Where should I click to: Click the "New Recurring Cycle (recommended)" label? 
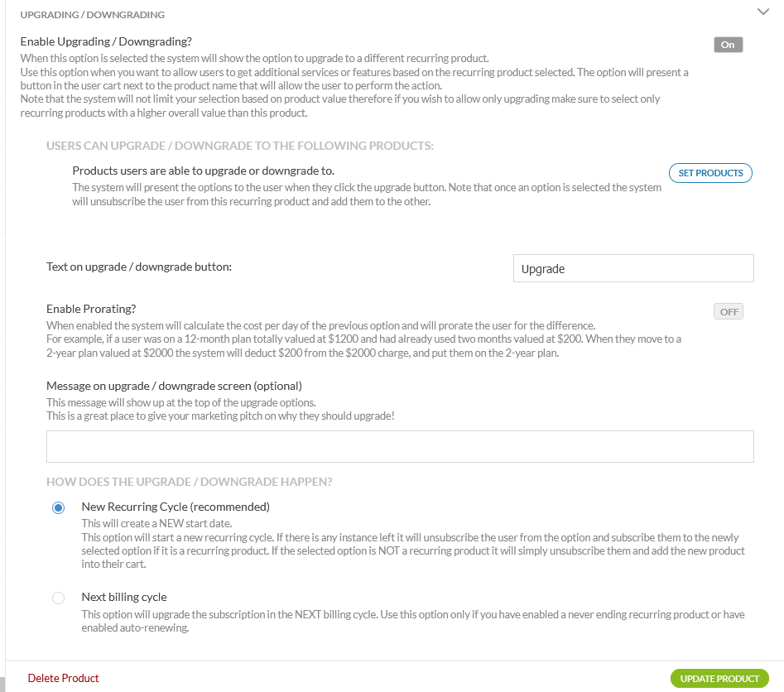point(176,507)
